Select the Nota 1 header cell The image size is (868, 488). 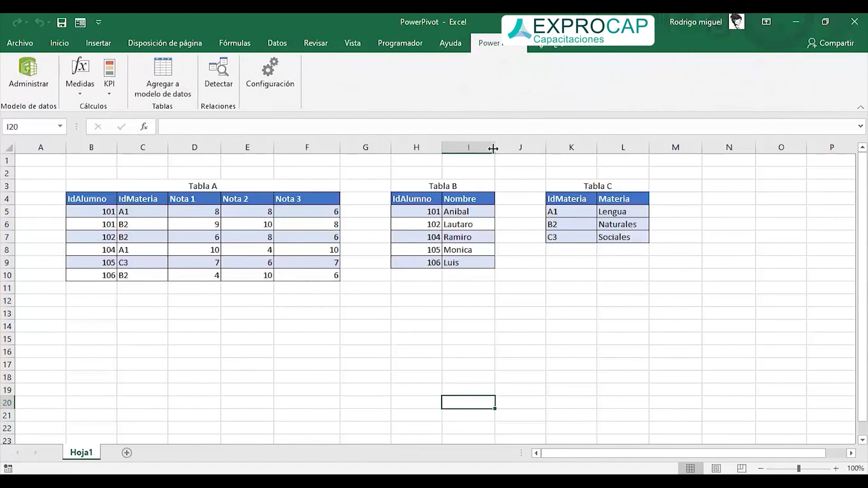click(194, 199)
